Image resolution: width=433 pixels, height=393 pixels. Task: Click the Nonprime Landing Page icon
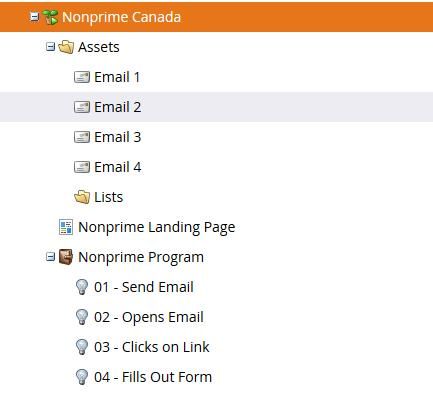click(x=66, y=227)
